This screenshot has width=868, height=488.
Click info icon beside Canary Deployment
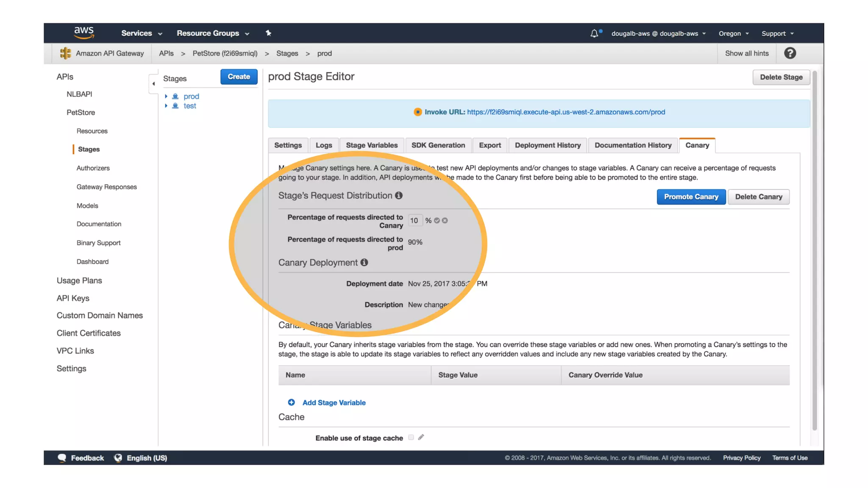click(x=364, y=262)
